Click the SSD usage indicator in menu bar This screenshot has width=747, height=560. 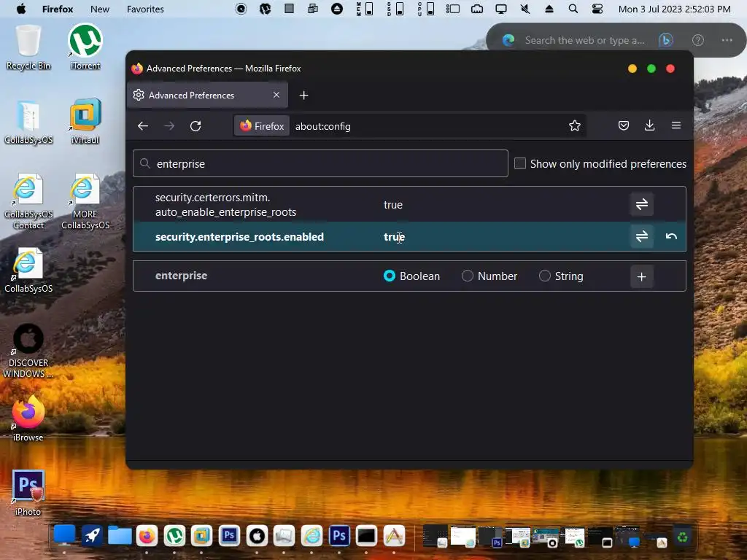[395, 9]
